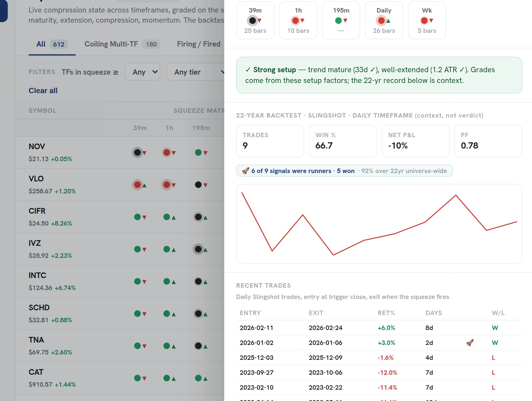Click VLO 39m red squeeze dot
Image resolution: width=532 pixels, height=401 pixels.
point(137,185)
